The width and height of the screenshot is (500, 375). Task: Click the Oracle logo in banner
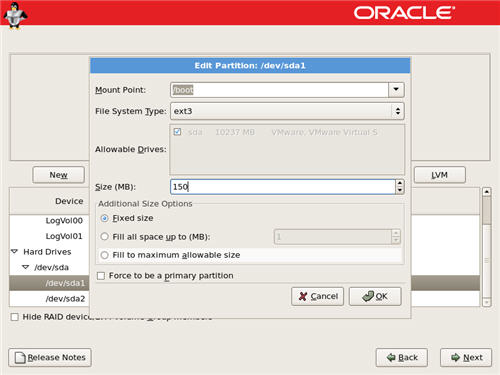pos(404,13)
